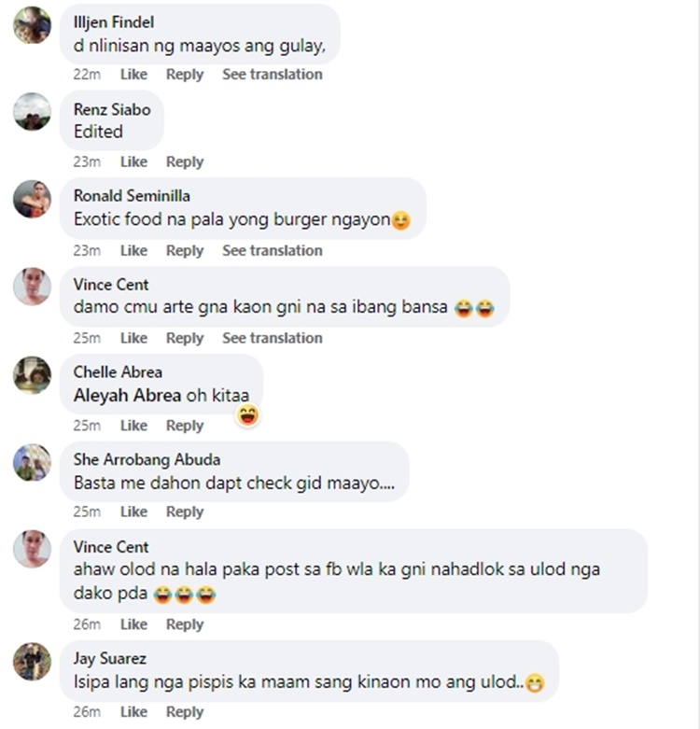Like Illjen Findel's comment
Screen dimensions: 700x729
tap(133, 75)
